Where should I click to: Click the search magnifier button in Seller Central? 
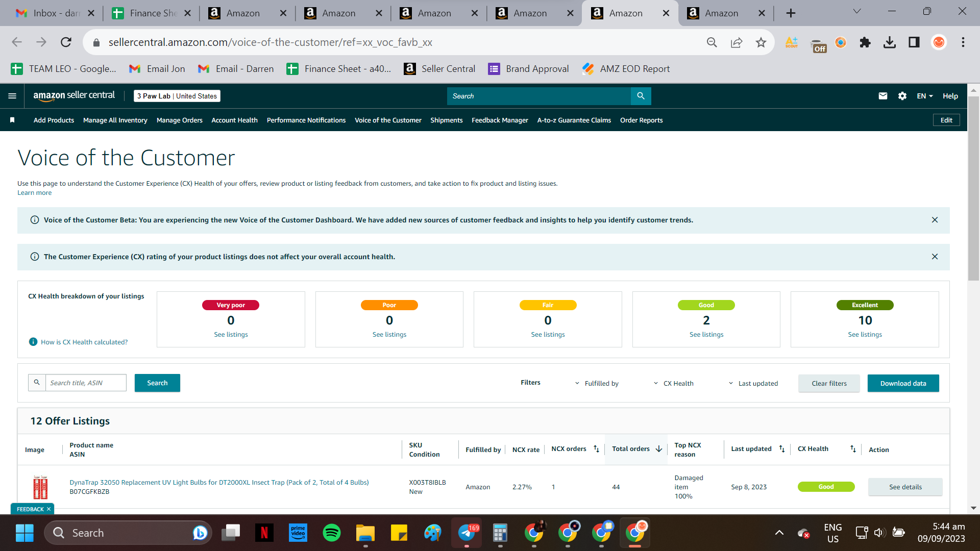click(641, 96)
